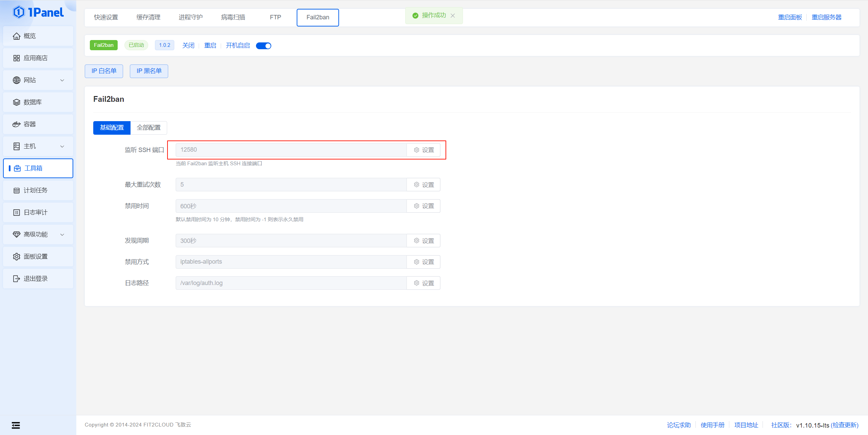Click the 禁用时间 field showing 600秒

pyautogui.click(x=291, y=206)
